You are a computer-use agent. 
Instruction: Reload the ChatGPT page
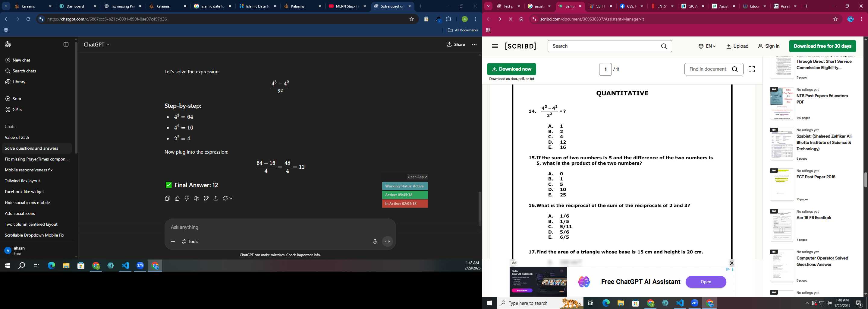[x=28, y=19]
